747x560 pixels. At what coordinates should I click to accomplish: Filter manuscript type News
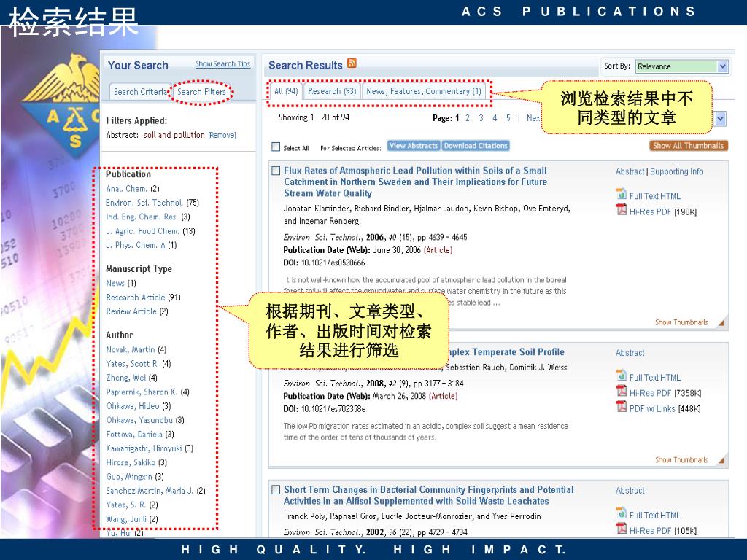[115, 284]
